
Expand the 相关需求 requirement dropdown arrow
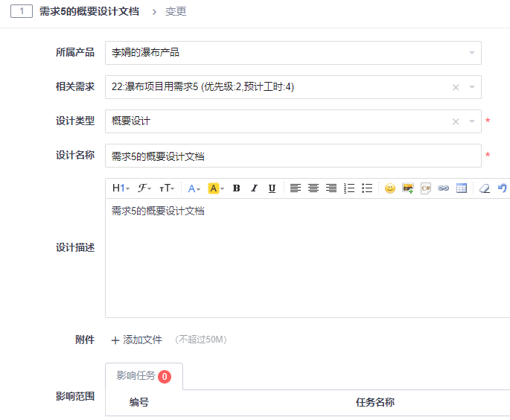(471, 87)
